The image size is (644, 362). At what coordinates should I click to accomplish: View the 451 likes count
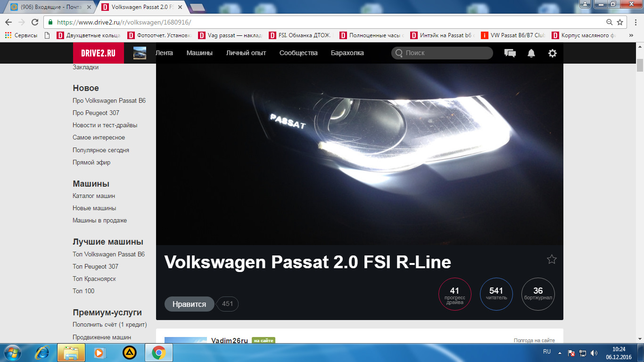pyautogui.click(x=228, y=304)
